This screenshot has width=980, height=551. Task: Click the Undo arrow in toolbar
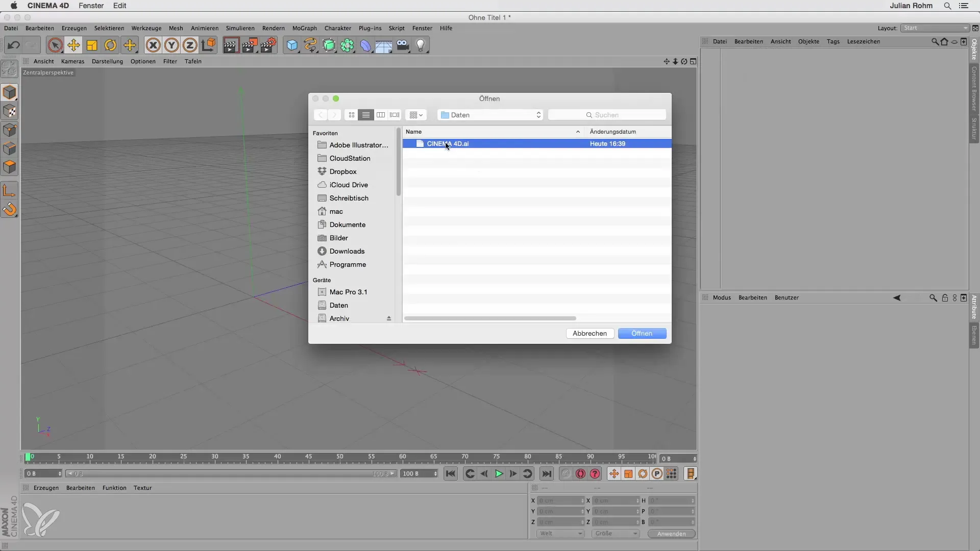[x=14, y=45]
